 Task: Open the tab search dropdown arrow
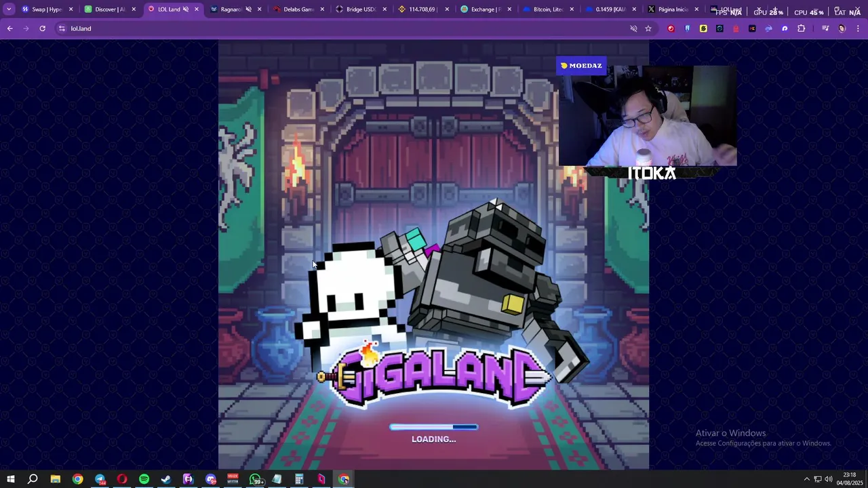[9, 9]
